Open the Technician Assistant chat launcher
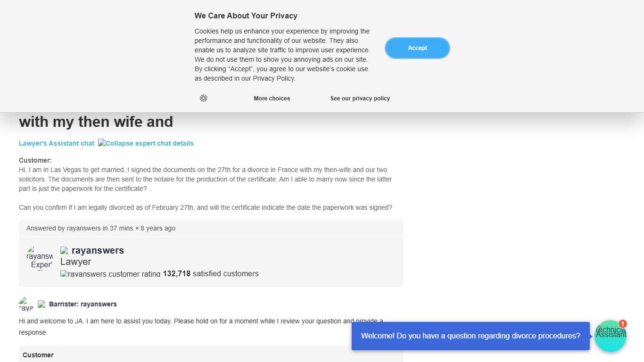 [x=610, y=337]
